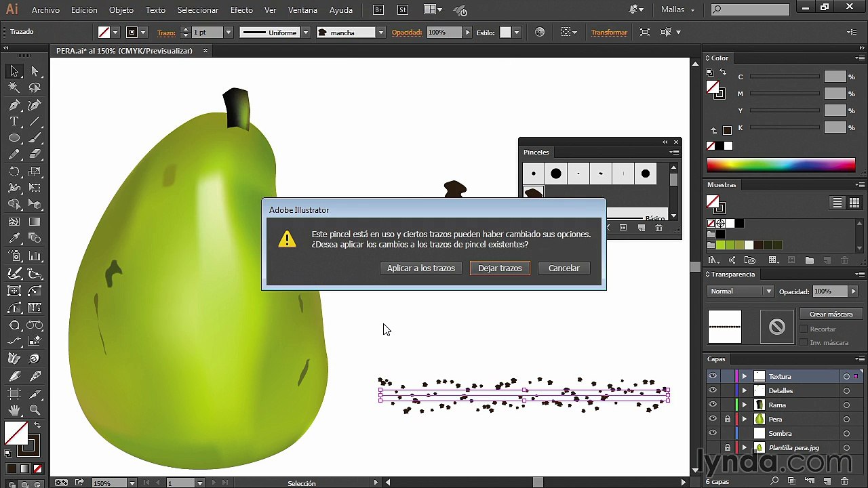Open the Archivo menu
Screen dimensions: 868x488
[x=45, y=10]
